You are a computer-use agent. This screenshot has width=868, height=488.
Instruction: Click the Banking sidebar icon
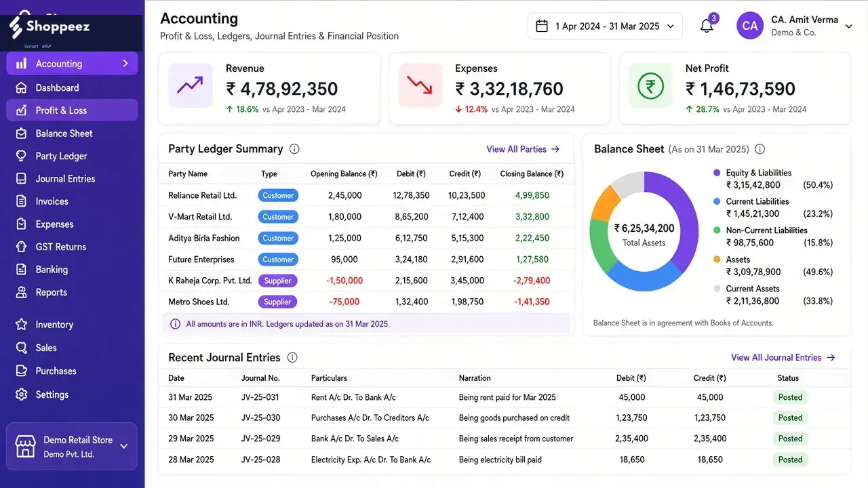pyautogui.click(x=22, y=270)
